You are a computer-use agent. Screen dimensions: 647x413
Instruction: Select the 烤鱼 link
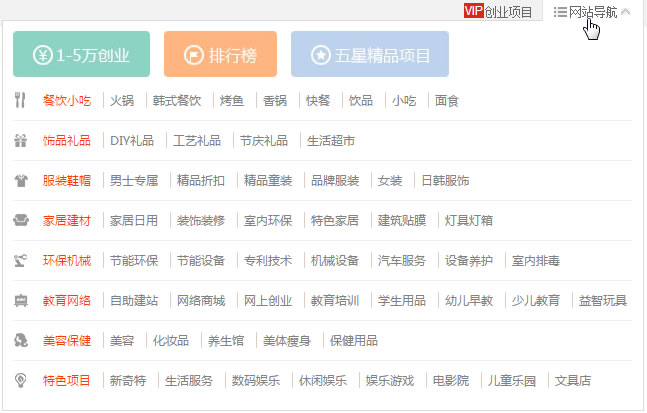(232, 100)
